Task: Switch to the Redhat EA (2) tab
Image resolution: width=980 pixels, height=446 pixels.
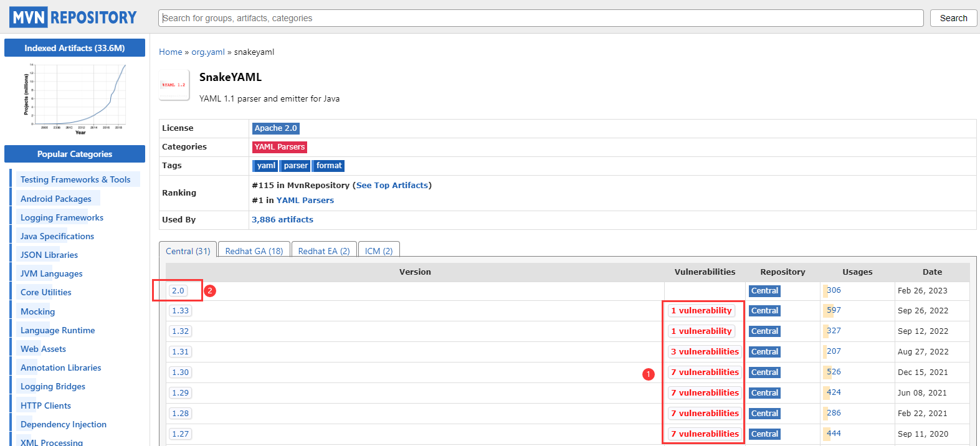Action: [324, 250]
